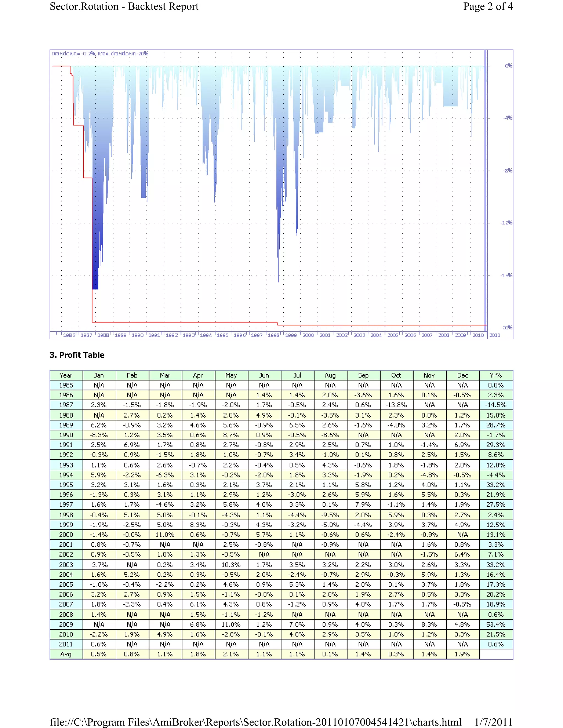Click the Avg row label
The image size is (563, 728).
click(66, 654)
